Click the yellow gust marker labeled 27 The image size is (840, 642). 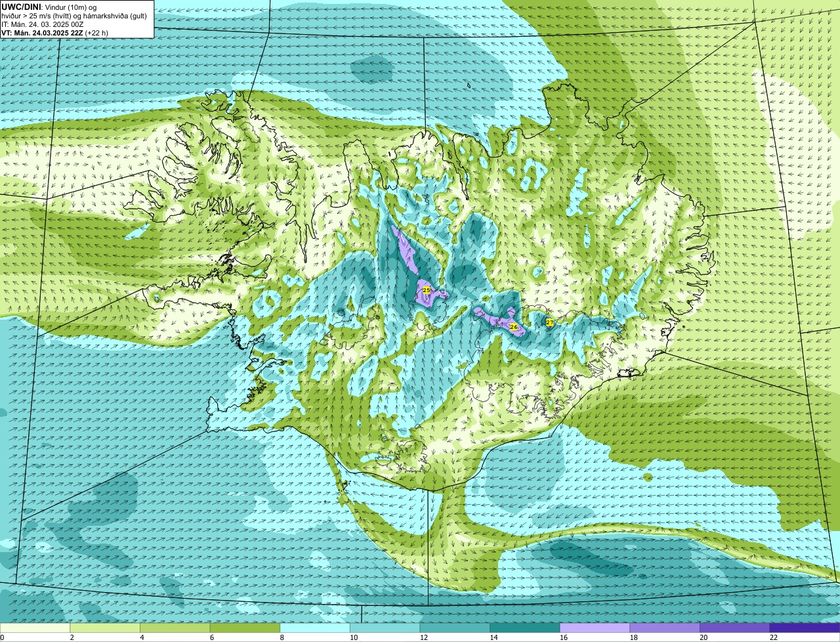[x=550, y=322]
